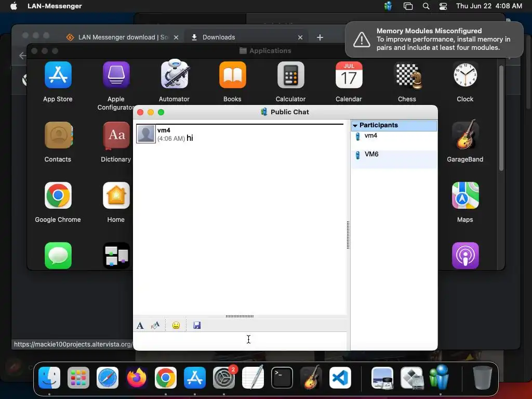Screen dimensions: 532x399
Task: Open Launchpad from the Dock
Action: pos(78,378)
